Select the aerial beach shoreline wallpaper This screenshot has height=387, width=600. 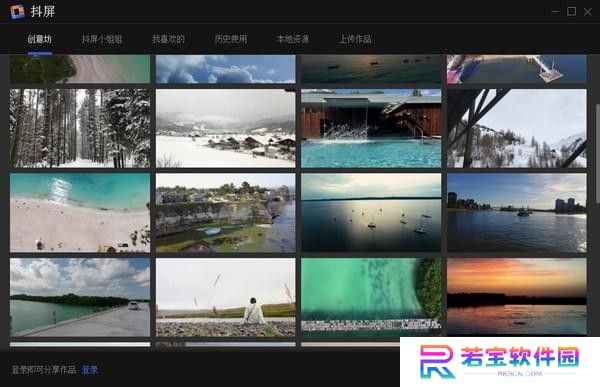[80, 213]
